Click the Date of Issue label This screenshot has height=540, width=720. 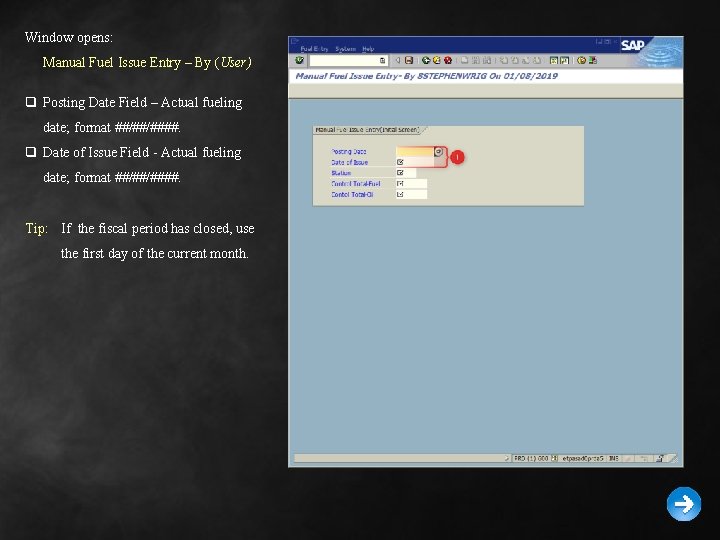349,162
